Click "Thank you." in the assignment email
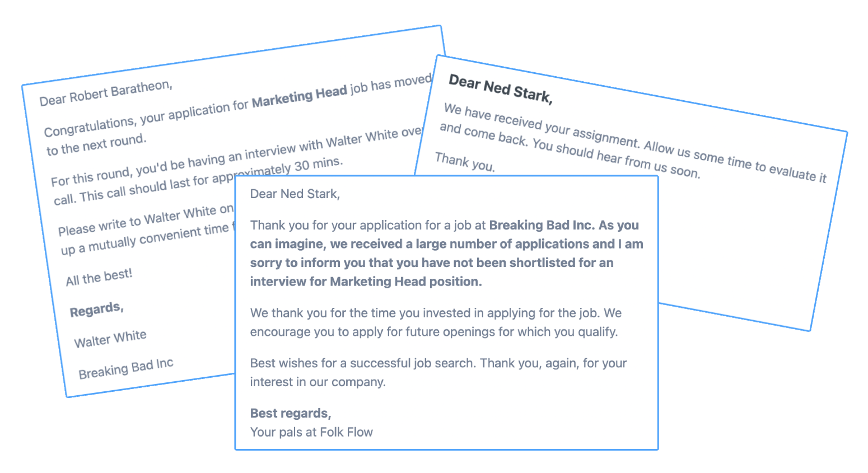Viewport: 868px width, 473px height. click(x=465, y=162)
